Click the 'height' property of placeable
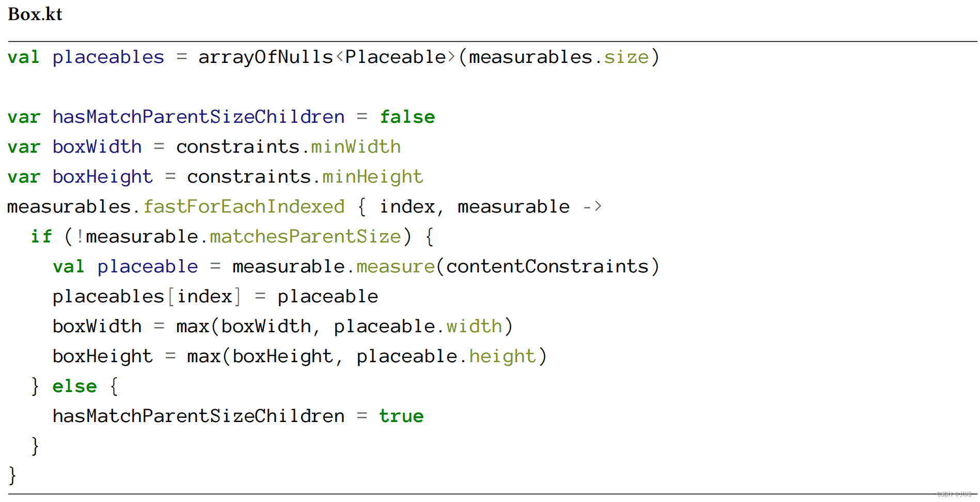 click(502, 357)
